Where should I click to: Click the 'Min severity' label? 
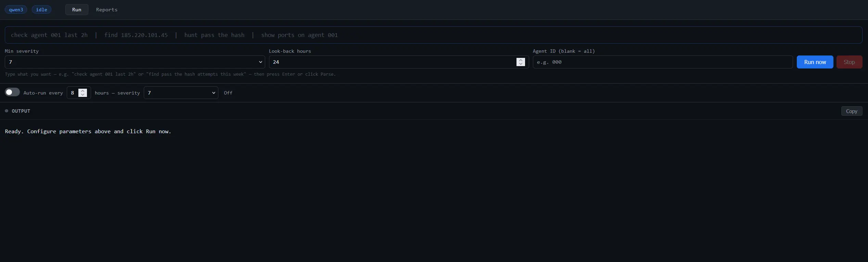[x=22, y=51]
